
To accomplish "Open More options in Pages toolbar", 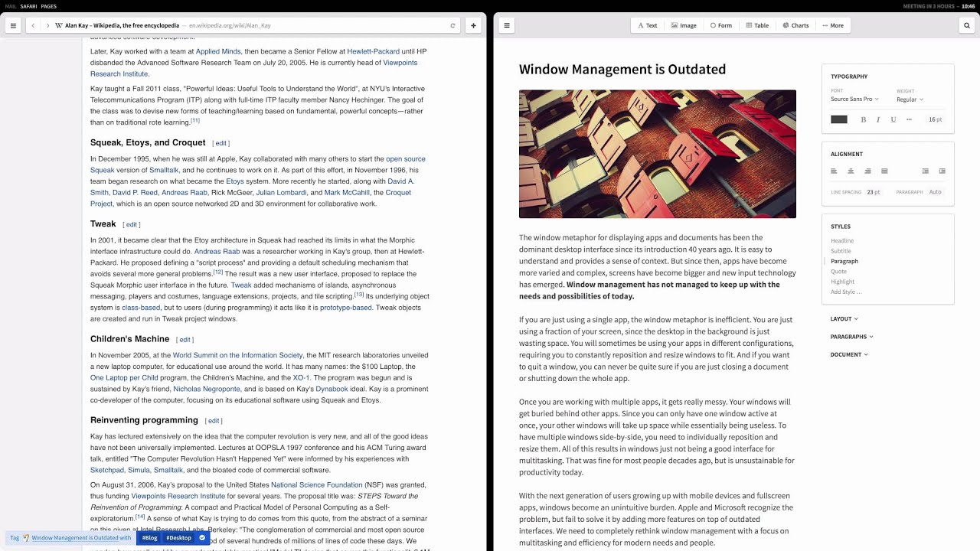I will 833,25.
